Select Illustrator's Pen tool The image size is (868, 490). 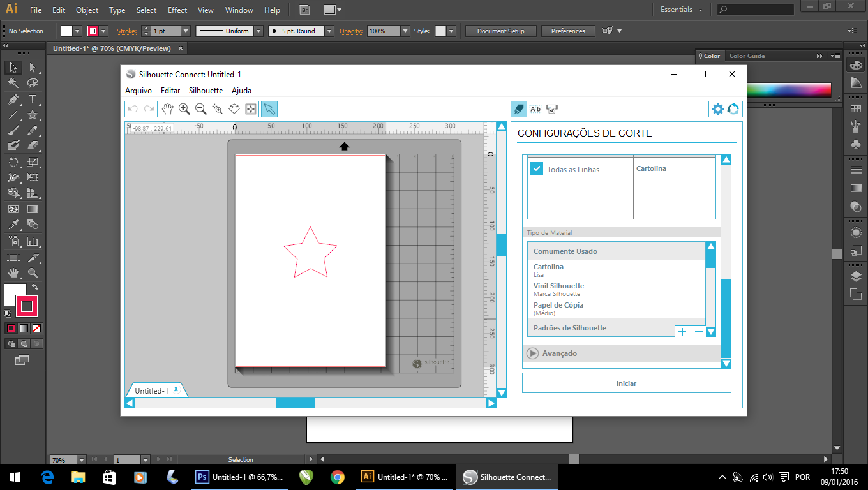(13, 100)
